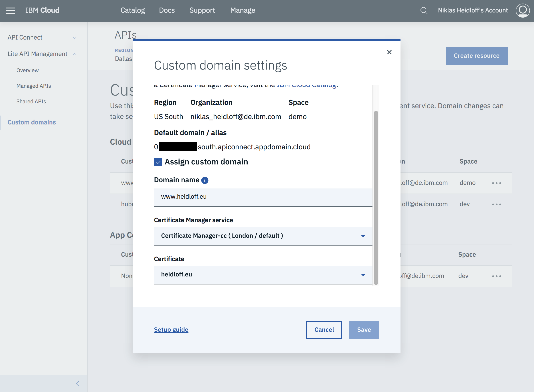Image resolution: width=534 pixels, height=392 pixels.
Task: Open the Manage menu
Action: 243,10
